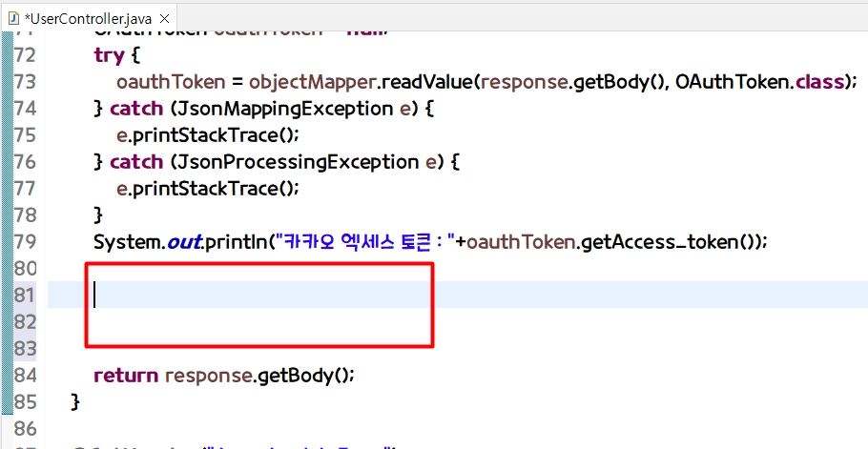Click e.printStackTrace() on line 75
The width and height of the screenshot is (868, 449).
click(x=208, y=135)
